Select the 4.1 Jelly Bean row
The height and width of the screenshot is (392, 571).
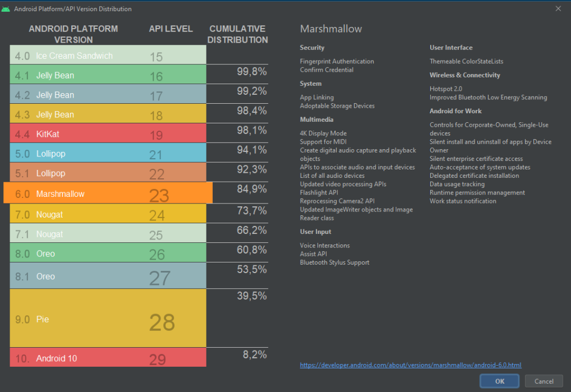[108, 75]
